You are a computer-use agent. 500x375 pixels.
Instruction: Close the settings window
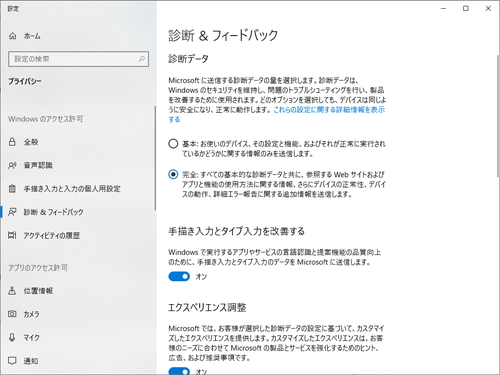click(488, 8)
